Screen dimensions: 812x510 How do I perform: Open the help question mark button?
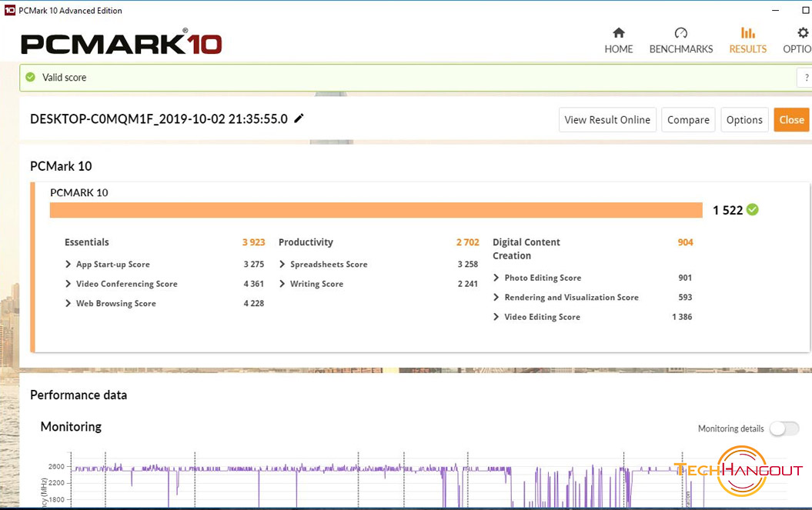coord(806,78)
